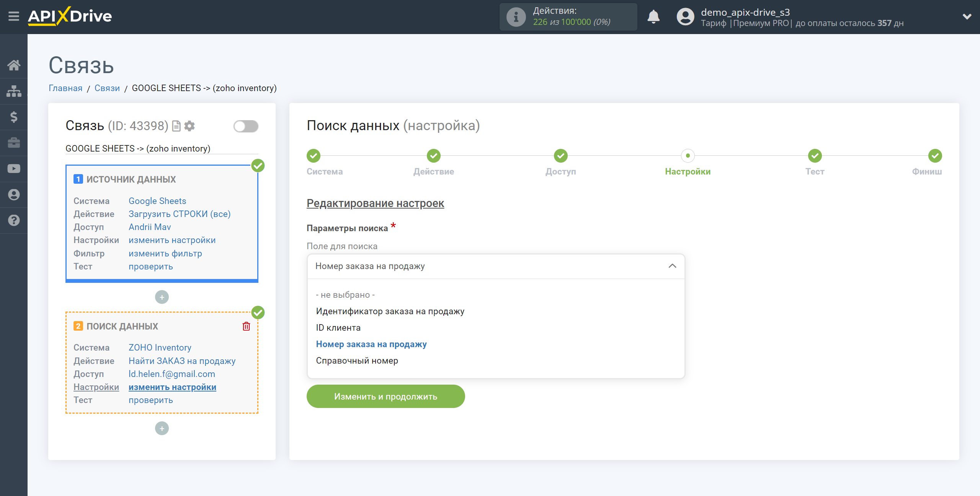Screen dimensions: 980x496
Task: Open ld.helen.f@gmail.com access link
Action: click(172, 374)
